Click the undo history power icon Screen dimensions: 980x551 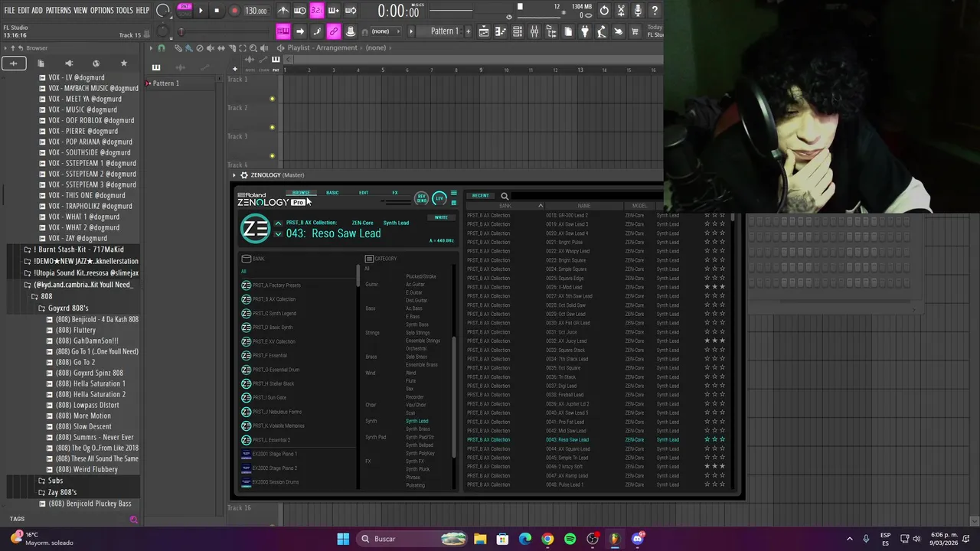604,11
